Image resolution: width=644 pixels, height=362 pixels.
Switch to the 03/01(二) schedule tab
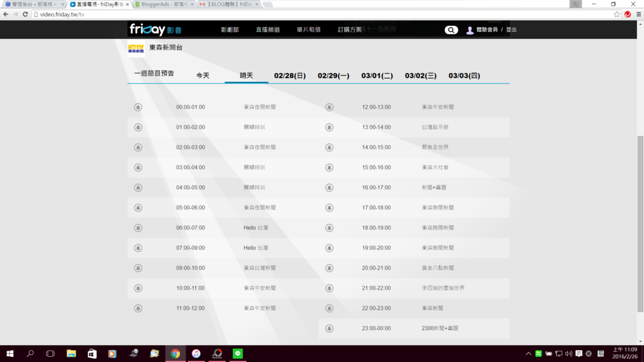pyautogui.click(x=377, y=75)
